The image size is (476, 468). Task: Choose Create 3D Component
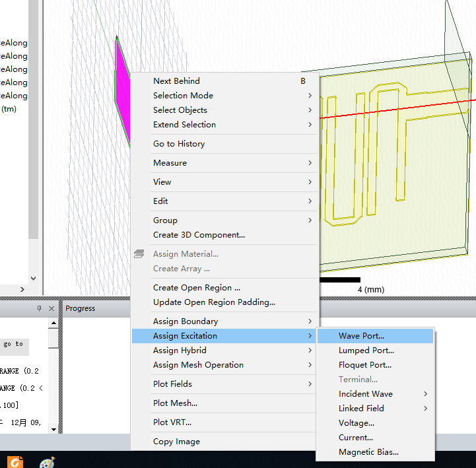[225, 235]
